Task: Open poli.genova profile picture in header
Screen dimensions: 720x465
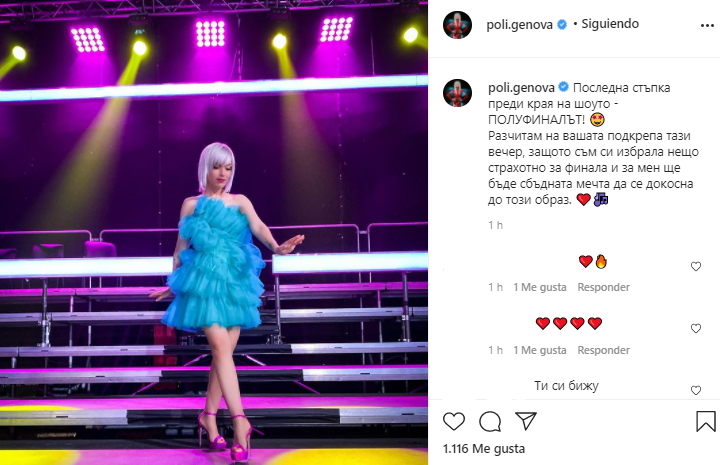Action: coord(457,24)
